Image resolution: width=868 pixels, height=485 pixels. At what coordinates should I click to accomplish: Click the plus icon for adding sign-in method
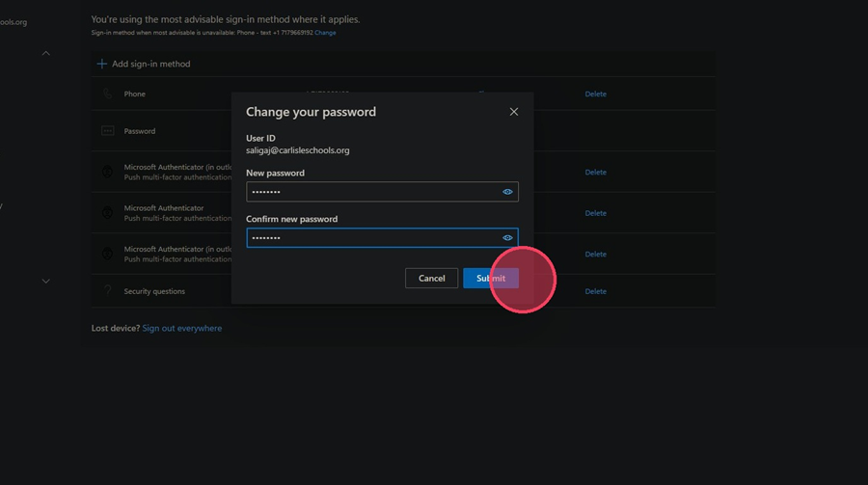102,64
